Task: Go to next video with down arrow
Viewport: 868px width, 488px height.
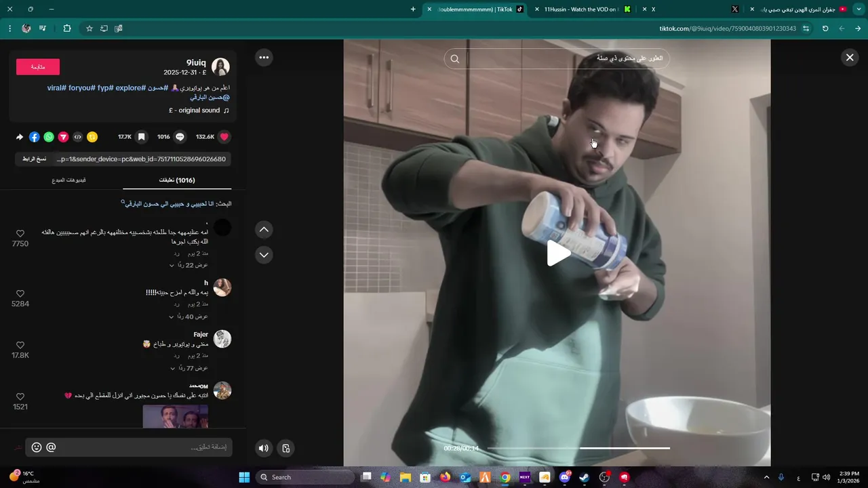Action: tap(264, 255)
